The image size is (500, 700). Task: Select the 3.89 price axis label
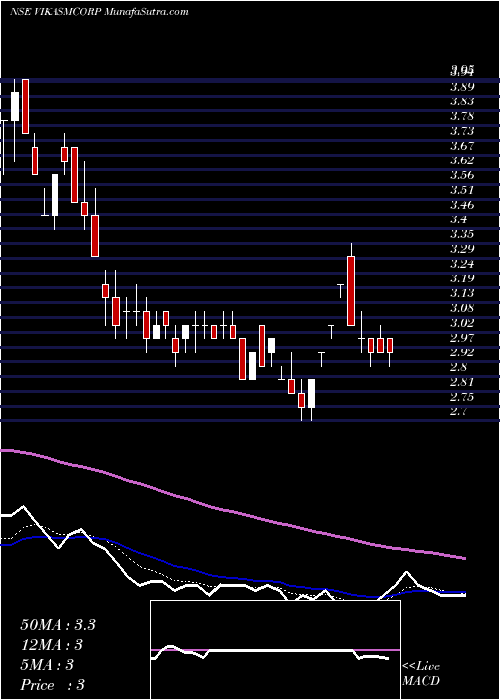pos(462,86)
